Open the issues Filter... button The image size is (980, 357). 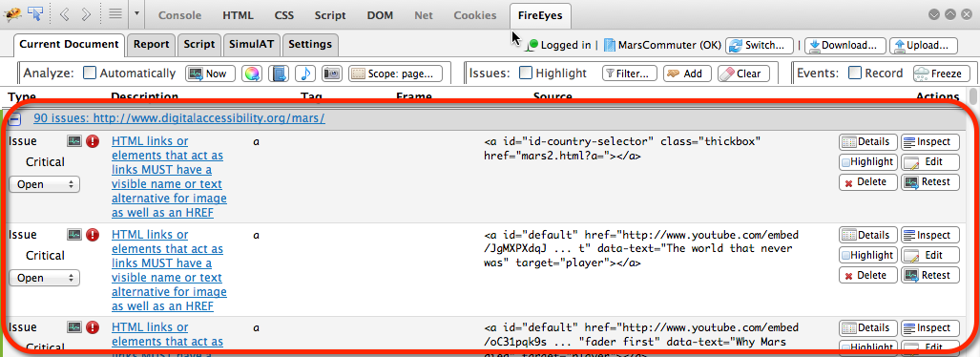click(x=630, y=73)
